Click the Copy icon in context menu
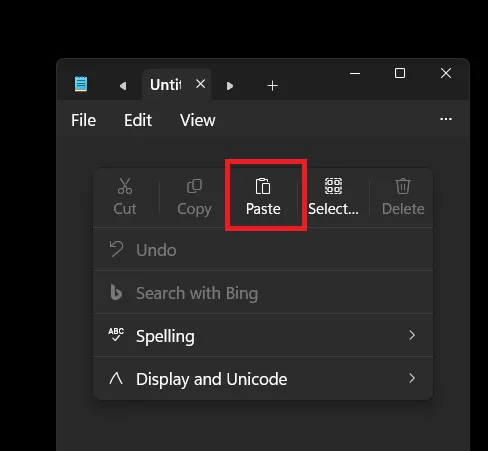Viewport: 488px width, 451px height. click(194, 186)
